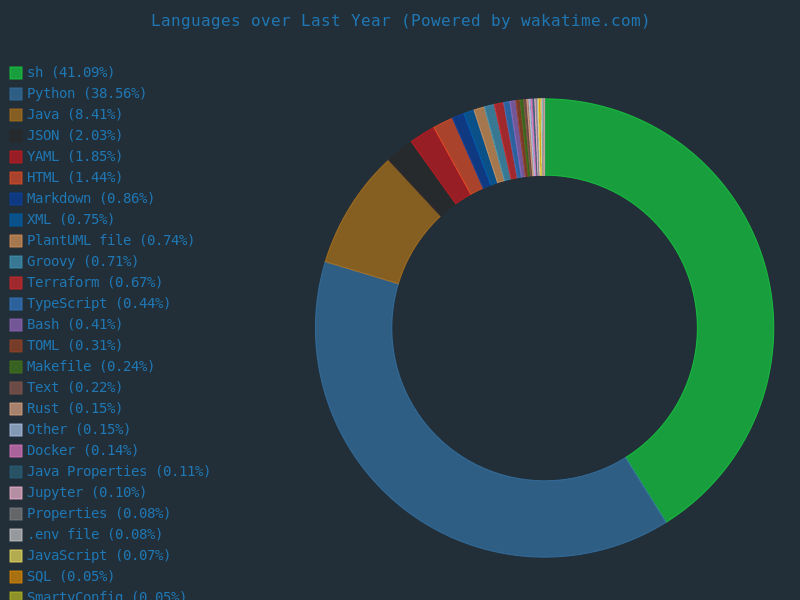Viewport: 800px width, 600px height.
Task: Click the Rust legend color swatch
Action: (x=16, y=409)
